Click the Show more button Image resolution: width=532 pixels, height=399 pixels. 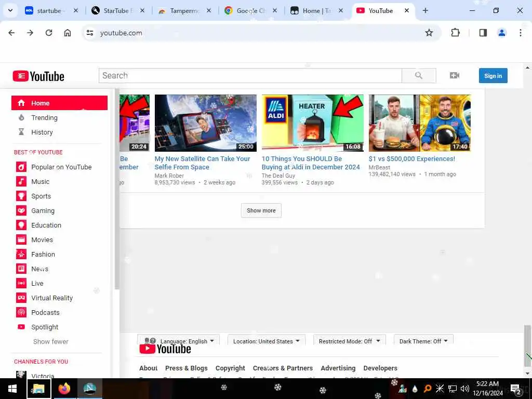pyautogui.click(x=261, y=210)
